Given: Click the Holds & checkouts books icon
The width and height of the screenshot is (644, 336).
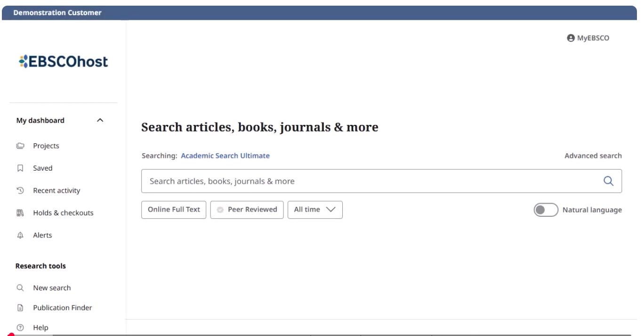Looking at the screenshot, I should [x=20, y=213].
